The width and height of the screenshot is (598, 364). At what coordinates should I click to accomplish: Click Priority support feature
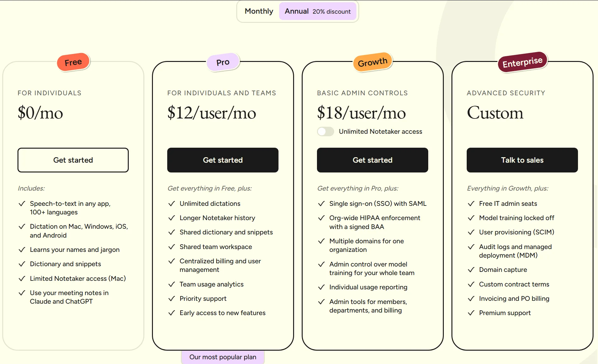[x=203, y=299]
